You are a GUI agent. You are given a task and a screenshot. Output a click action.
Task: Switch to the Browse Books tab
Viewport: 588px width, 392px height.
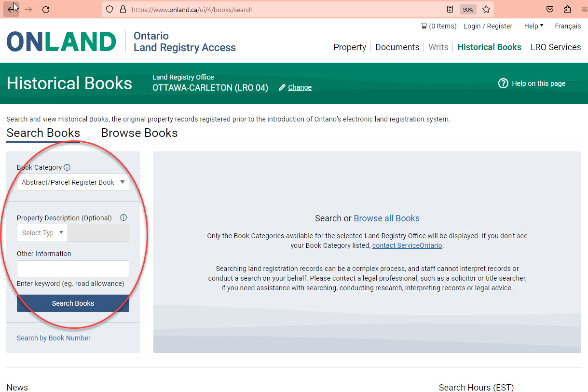[139, 133]
